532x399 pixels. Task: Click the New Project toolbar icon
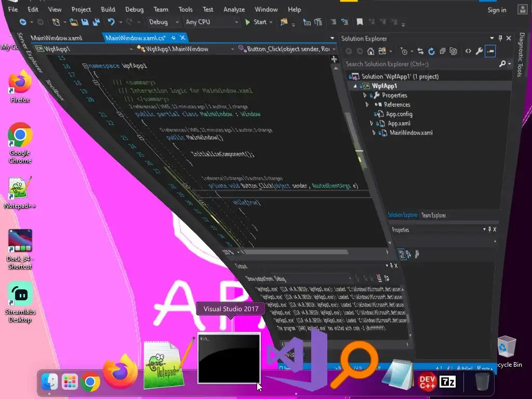coord(56,22)
